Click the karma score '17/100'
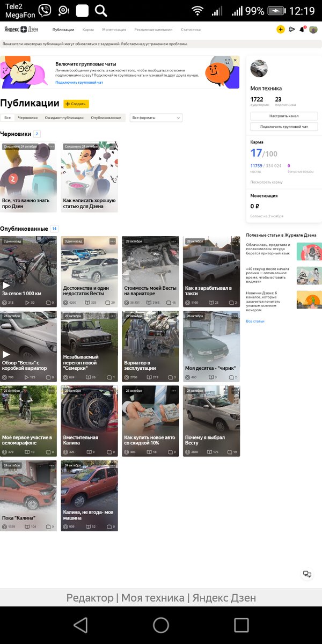Viewport: 322px width, 644px height. (x=264, y=153)
